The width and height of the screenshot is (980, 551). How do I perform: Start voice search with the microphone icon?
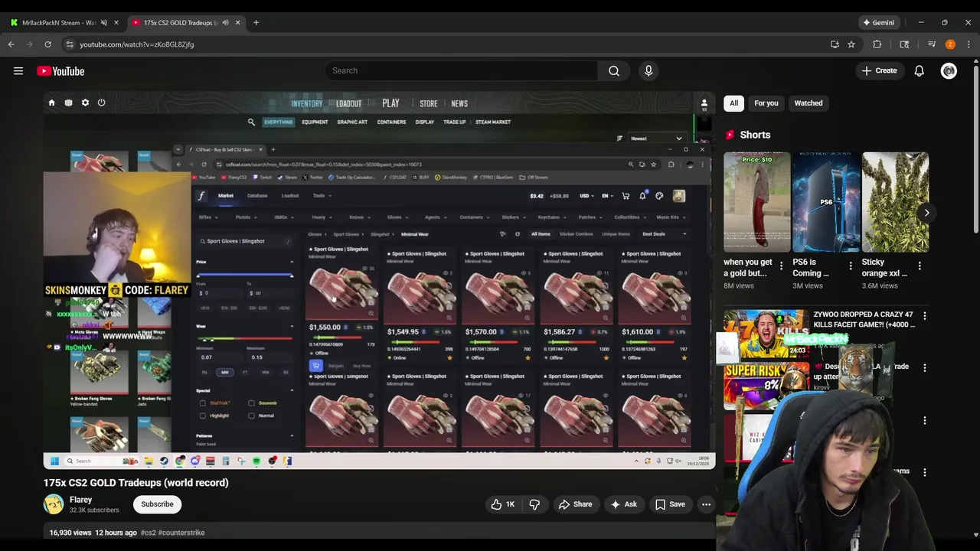click(x=648, y=70)
